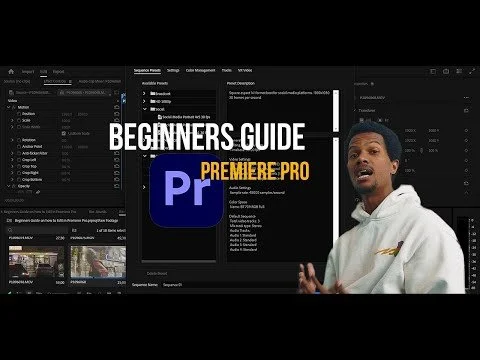This screenshot has width=480, height=360.
Task: Reset the Crop Bottom parameter icon
Action: click(x=117, y=179)
